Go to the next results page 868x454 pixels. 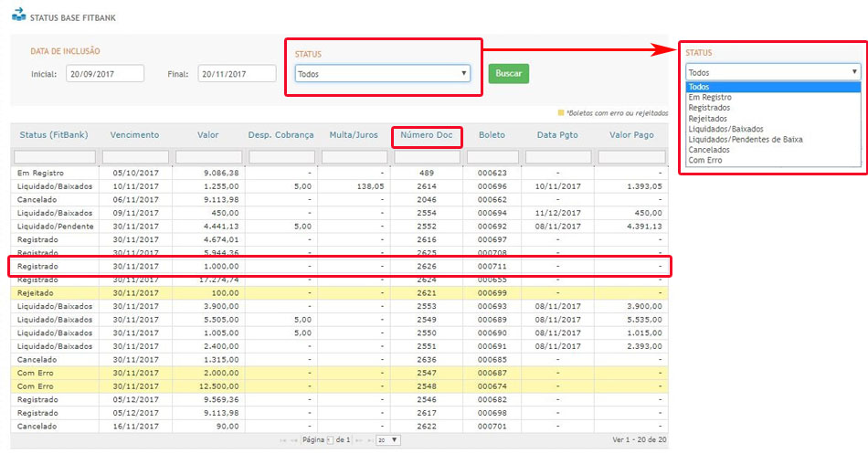pyautogui.click(x=357, y=440)
